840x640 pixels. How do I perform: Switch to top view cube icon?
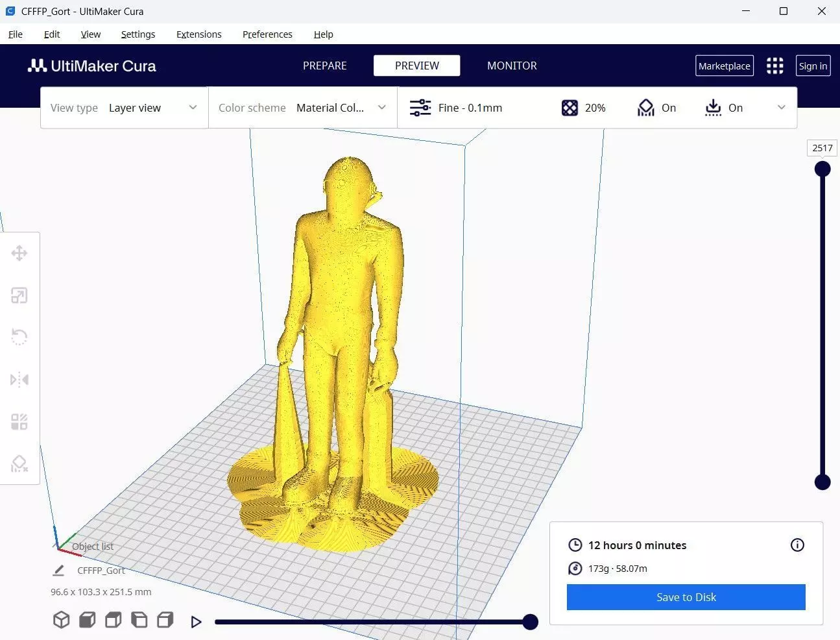113,620
